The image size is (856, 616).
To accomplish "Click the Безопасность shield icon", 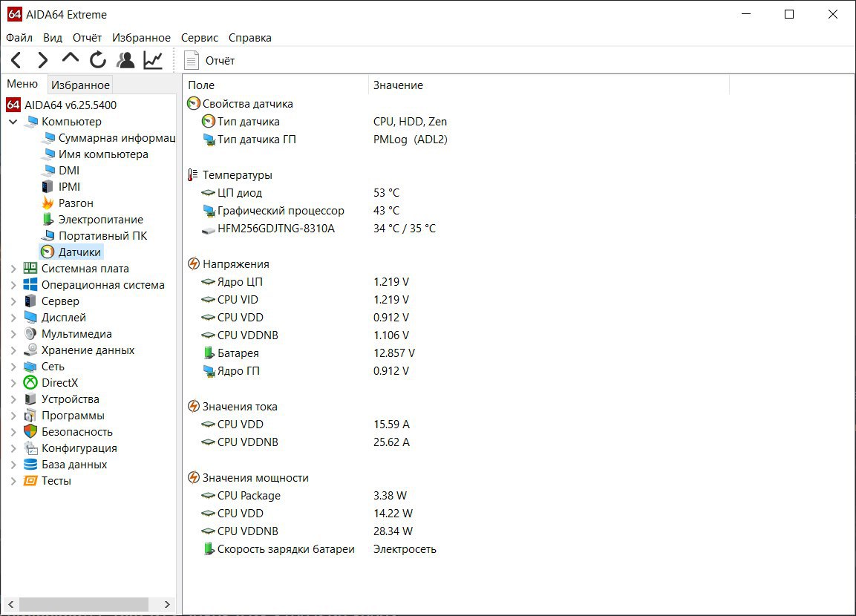I will click(x=30, y=432).
